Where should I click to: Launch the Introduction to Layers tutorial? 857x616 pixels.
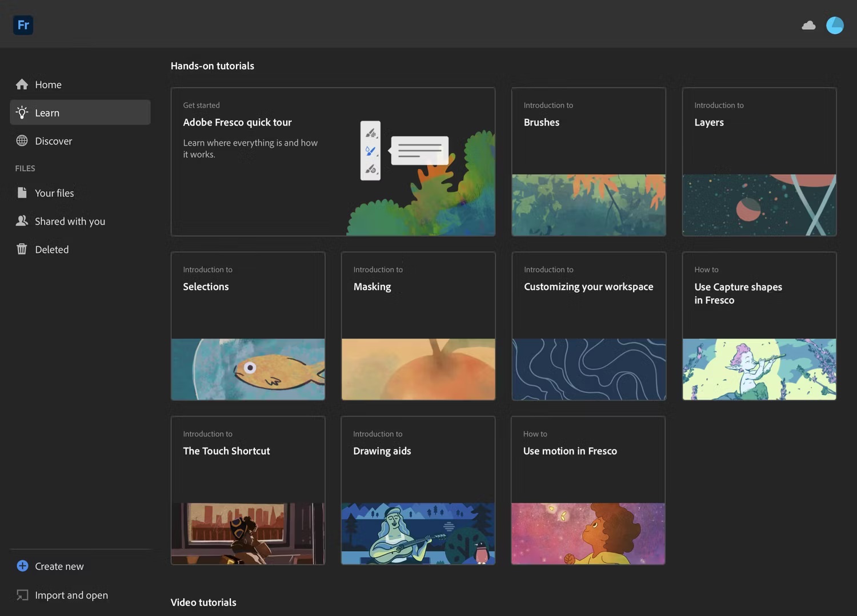click(x=759, y=162)
